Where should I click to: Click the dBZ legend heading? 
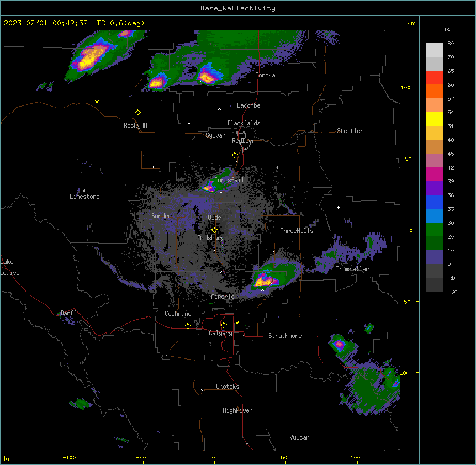coord(447,29)
